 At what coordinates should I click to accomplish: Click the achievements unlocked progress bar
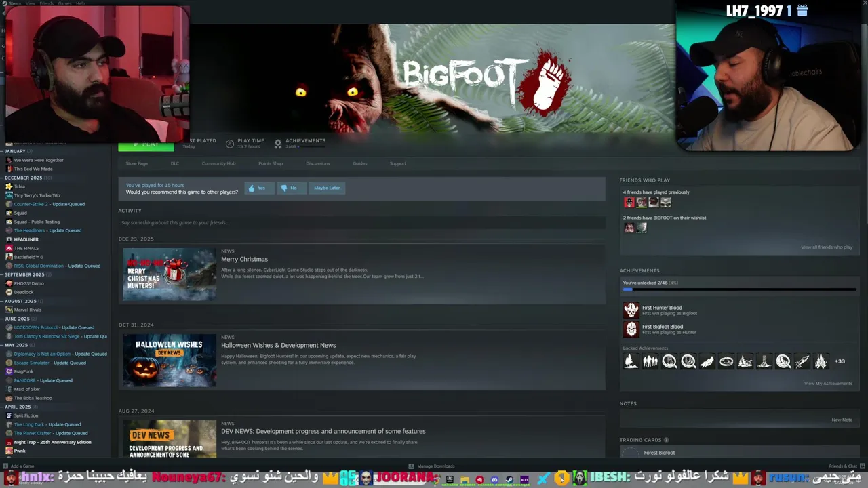click(x=739, y=289)
